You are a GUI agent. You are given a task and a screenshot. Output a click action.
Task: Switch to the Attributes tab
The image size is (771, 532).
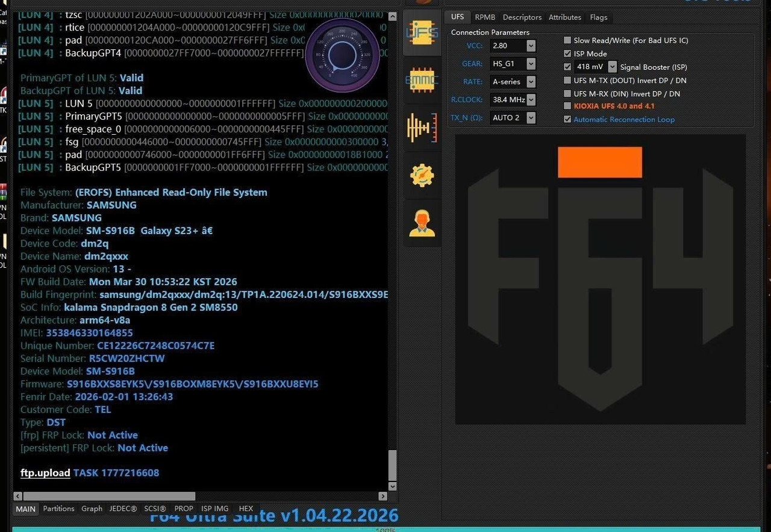pyautogui.click(x=565, y=17)
